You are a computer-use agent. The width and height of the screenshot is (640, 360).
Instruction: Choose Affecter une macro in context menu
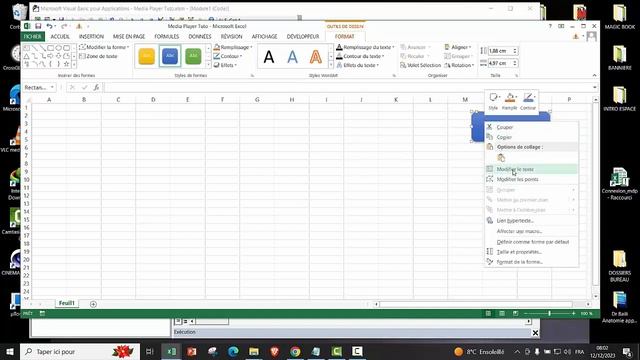click(x=531, y=231)
